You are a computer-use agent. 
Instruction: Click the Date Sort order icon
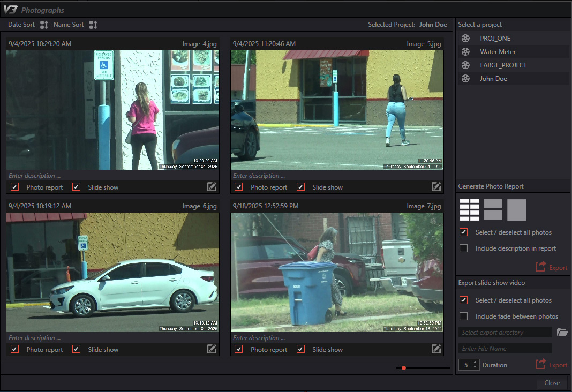44,25
